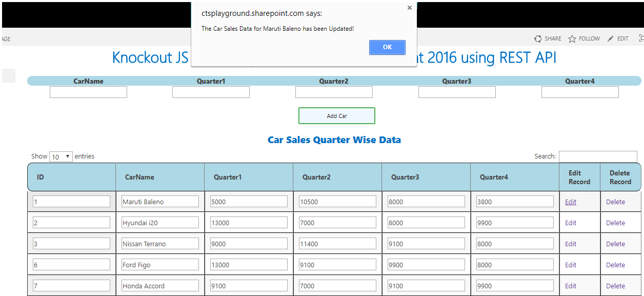
Task: Focus the Quarter4 entry field above the table
Action: pyautogui.click(x=580, y=92)
